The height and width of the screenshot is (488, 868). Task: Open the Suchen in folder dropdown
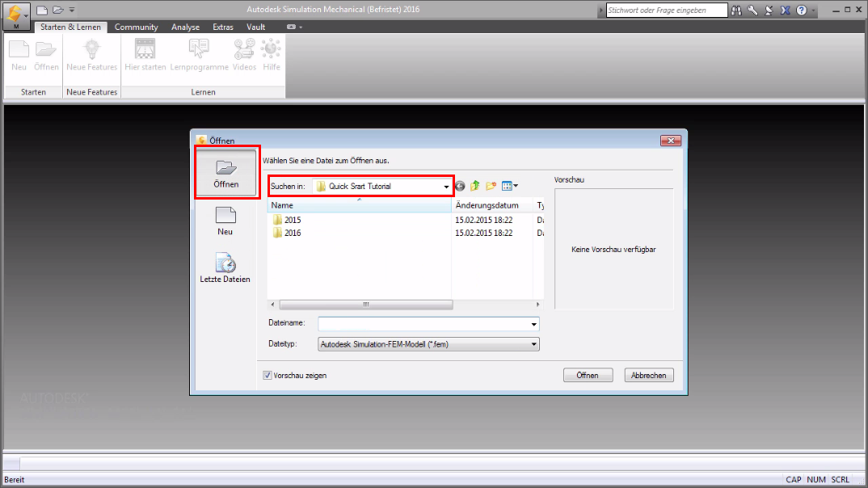pos(382,187)
